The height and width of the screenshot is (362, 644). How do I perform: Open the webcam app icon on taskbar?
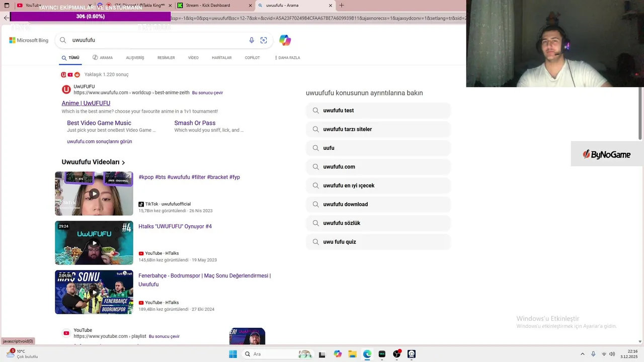pyautogui.click(x=412, y=354)
